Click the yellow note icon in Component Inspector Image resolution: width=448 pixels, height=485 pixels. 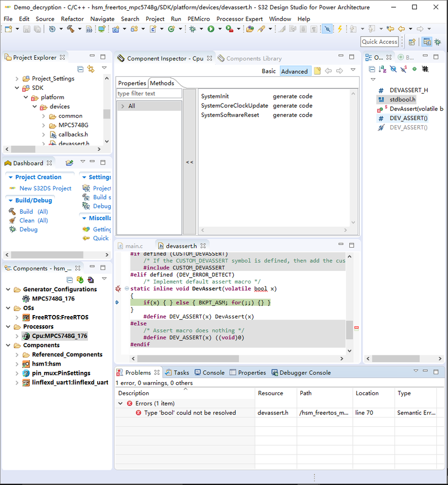(x=317, y=71)
